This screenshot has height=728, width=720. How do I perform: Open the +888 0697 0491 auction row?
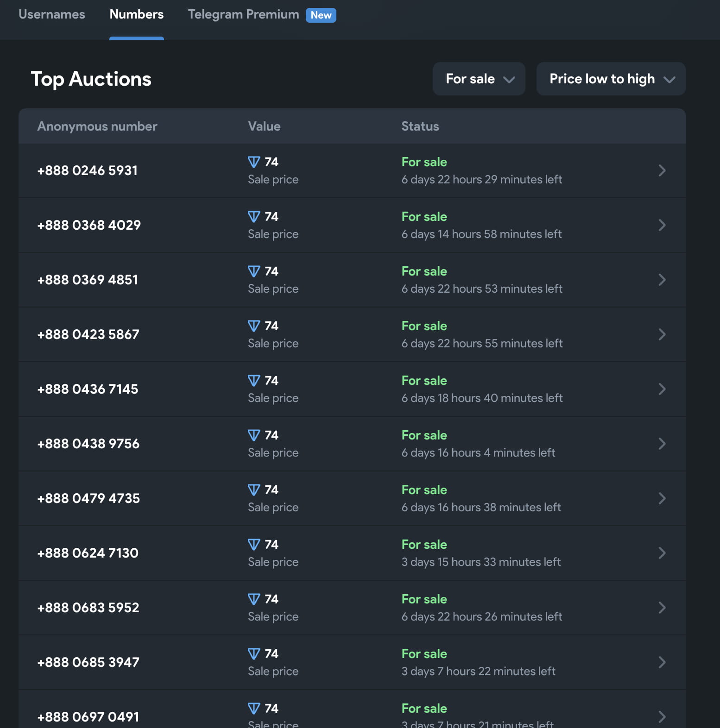pos(88,716)
